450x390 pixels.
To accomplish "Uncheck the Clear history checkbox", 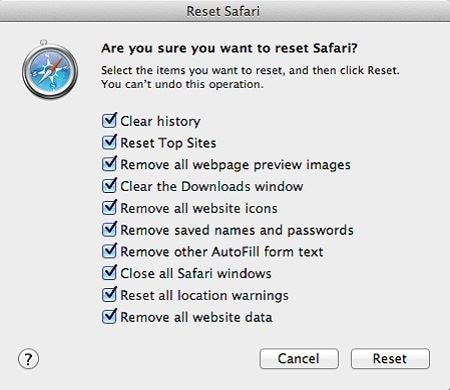I will 109,121.
